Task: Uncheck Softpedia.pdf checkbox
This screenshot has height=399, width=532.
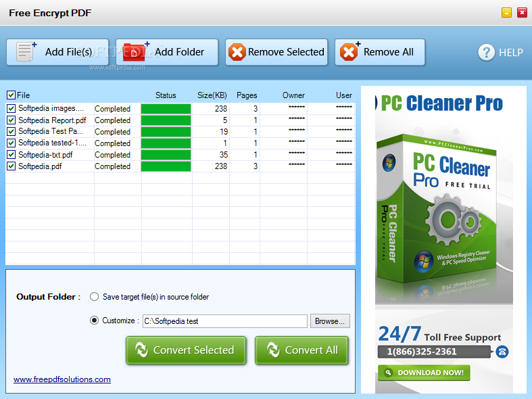Action: [x=11, y=166]
